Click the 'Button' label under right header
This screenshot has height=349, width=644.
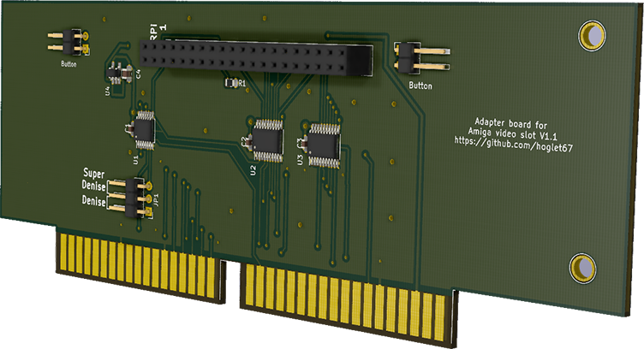click(x=420, y=86)
